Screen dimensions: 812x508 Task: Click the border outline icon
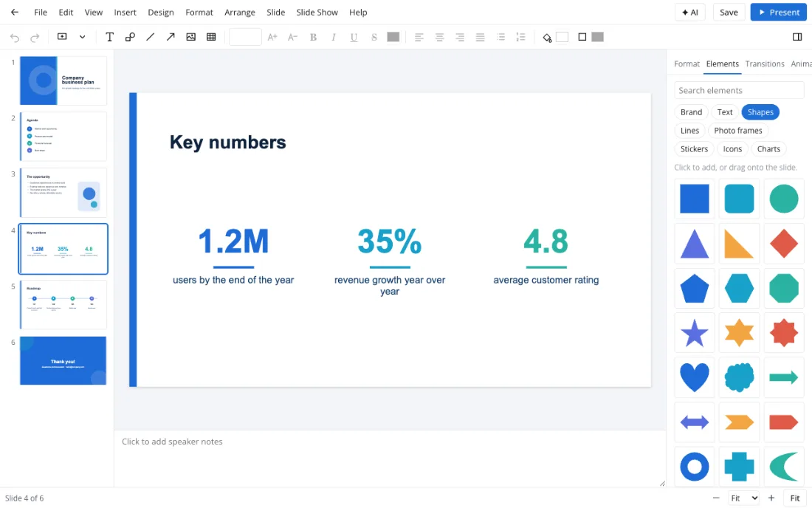tap(582, 37)
